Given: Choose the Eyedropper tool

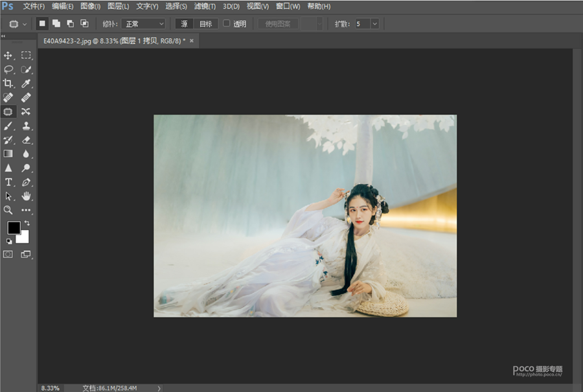Looking at the screenshot, I should [26, 84].
